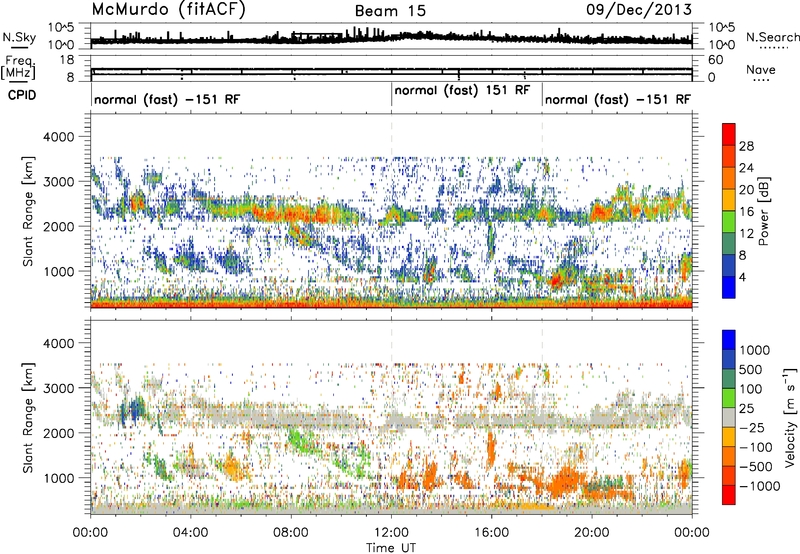Click the gray segment of Velocity colorbar

tap(729, 418)
